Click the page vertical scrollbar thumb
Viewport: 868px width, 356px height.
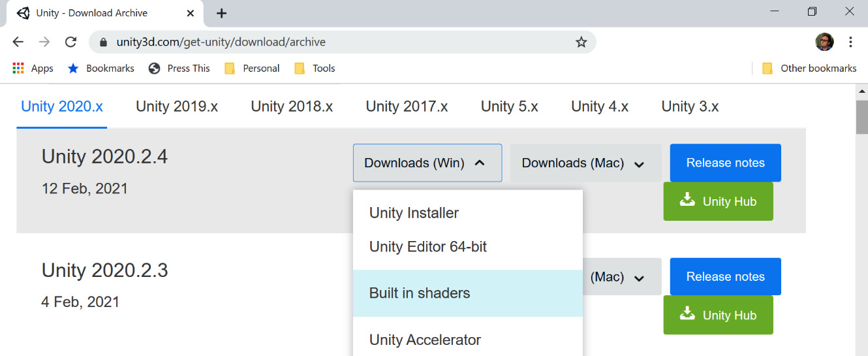pyautogui.click(x=861, y=117)
